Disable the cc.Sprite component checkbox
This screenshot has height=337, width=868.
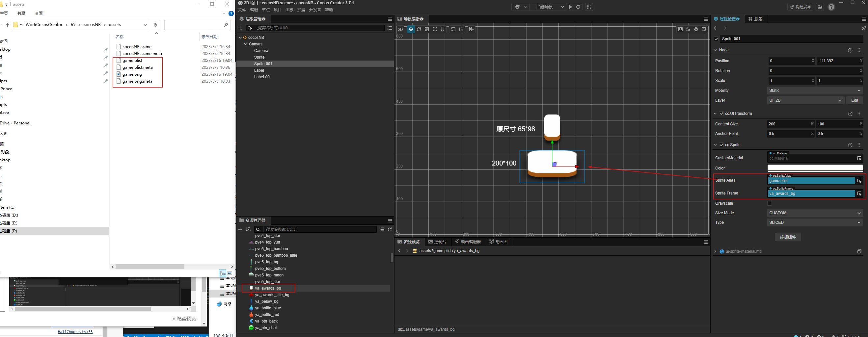(x=721, y=145)
